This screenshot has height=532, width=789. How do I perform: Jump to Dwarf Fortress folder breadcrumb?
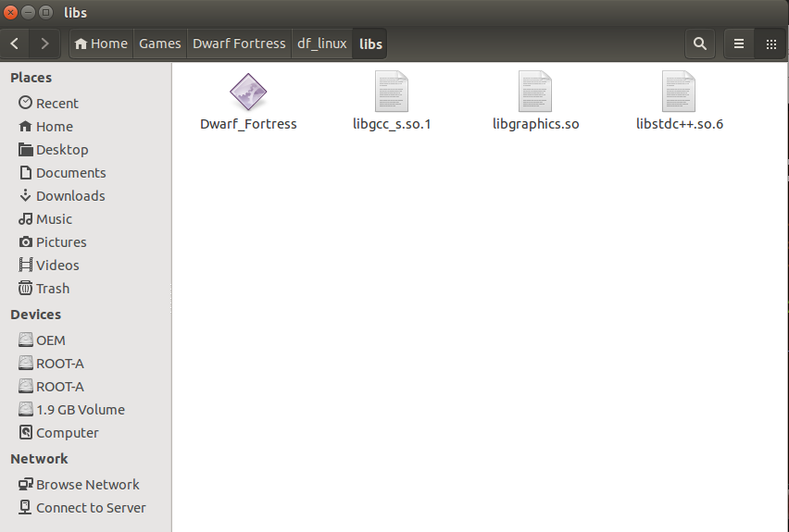(x=239, y=43)
